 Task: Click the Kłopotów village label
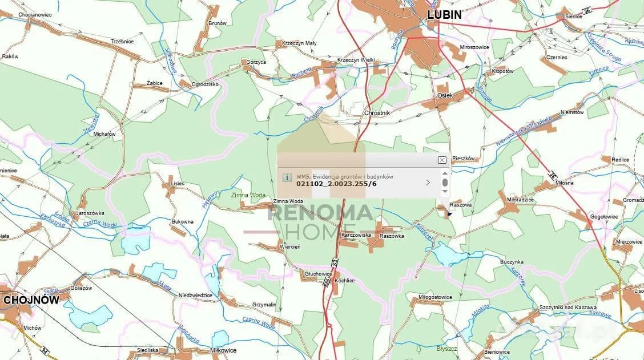pos(503,71)
